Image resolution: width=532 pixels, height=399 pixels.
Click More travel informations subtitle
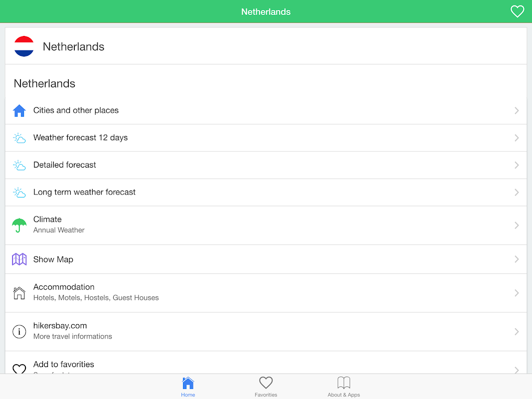(x=73, y=337)
